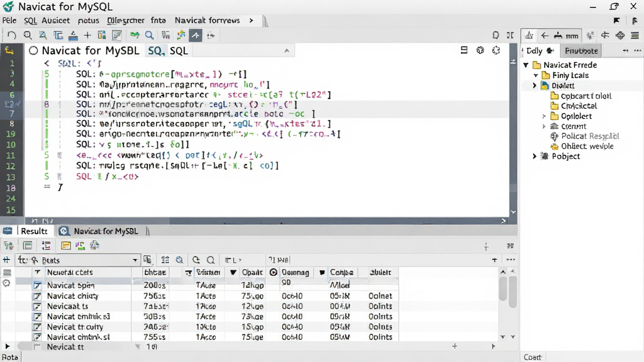Image resolution: width=644 pixels, height=362 pixels.
Task: Click the dashed circle refresh icon above editor
Action: pos(496,50)
